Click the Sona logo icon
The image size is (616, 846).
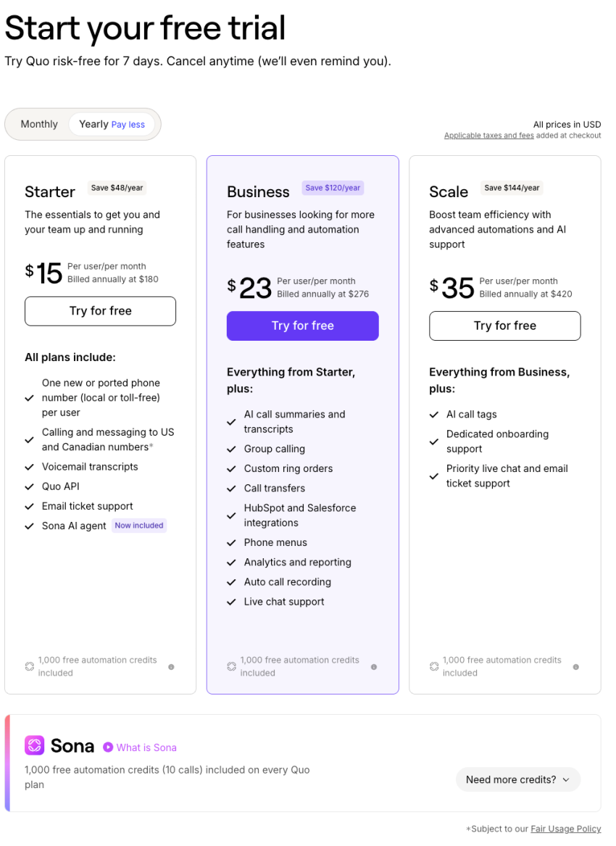(x=34, y=745)
